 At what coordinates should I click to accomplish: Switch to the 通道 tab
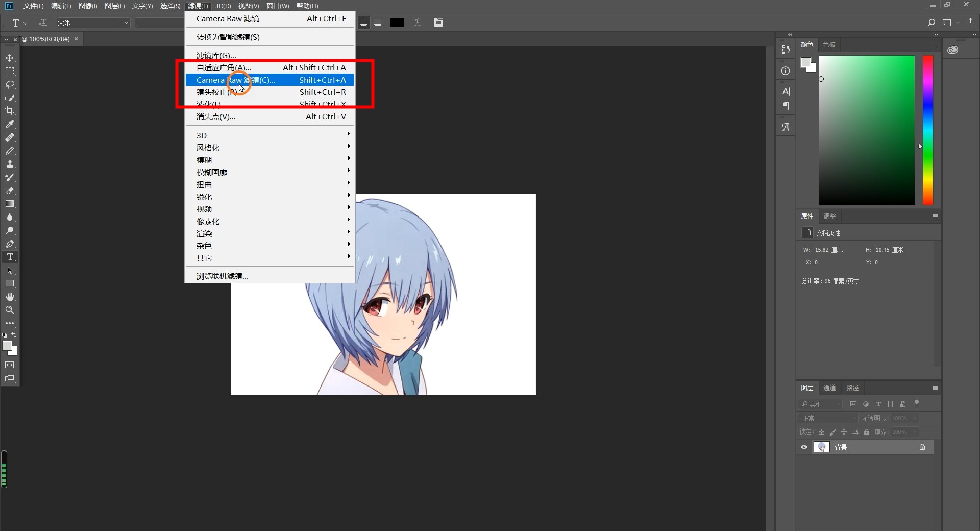(x=829, y=388)
